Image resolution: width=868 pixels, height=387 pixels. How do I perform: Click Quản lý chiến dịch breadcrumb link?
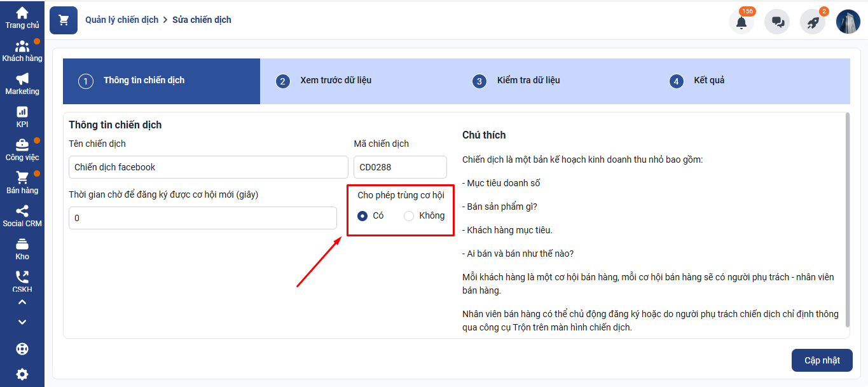(x=121, y=20)
